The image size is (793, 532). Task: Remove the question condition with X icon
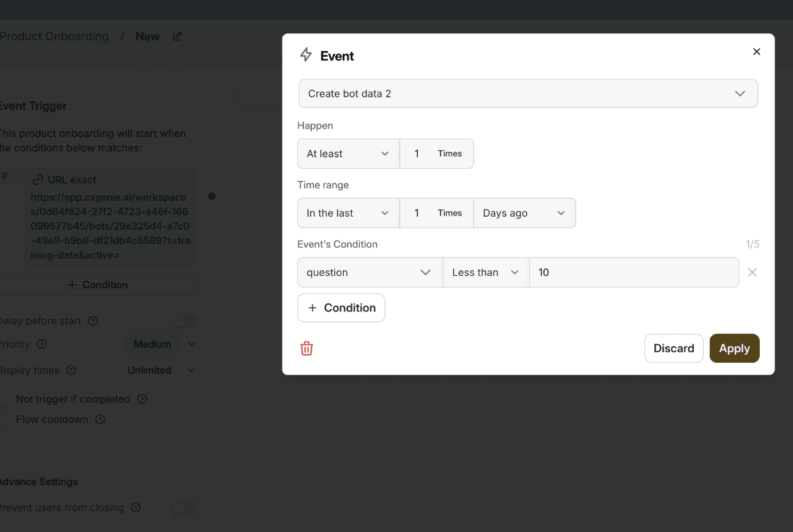pos(752,272)
